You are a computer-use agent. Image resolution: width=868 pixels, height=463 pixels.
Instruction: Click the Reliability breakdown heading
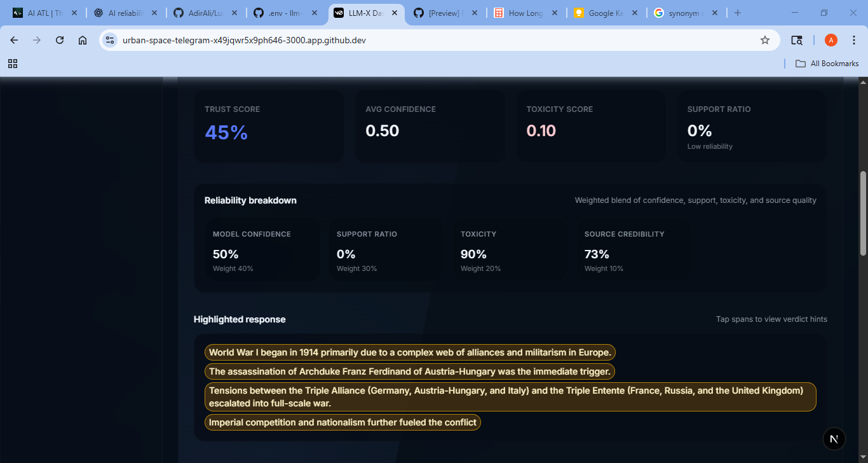[250, 200]
